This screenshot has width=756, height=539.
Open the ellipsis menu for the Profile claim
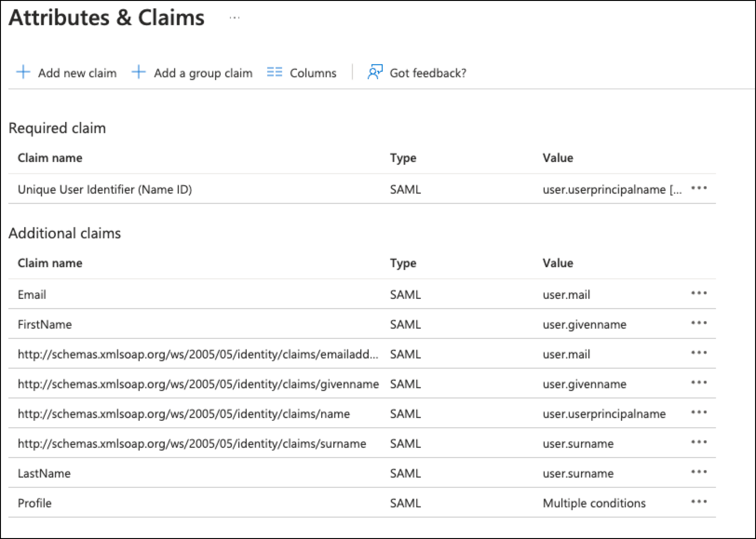pos(698,501)
